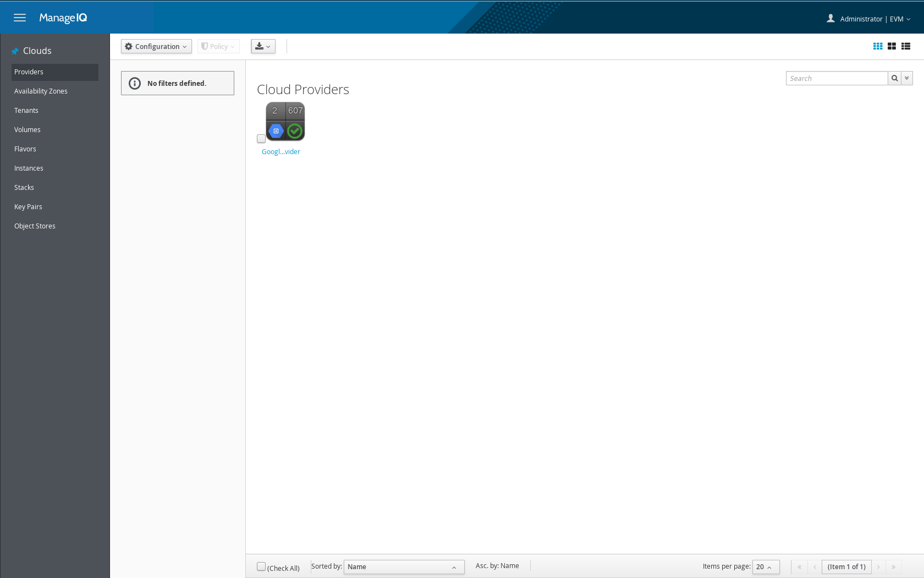The image size is (924, 578).
Task: Click the No filters info icon
Action: click(135, 83)
